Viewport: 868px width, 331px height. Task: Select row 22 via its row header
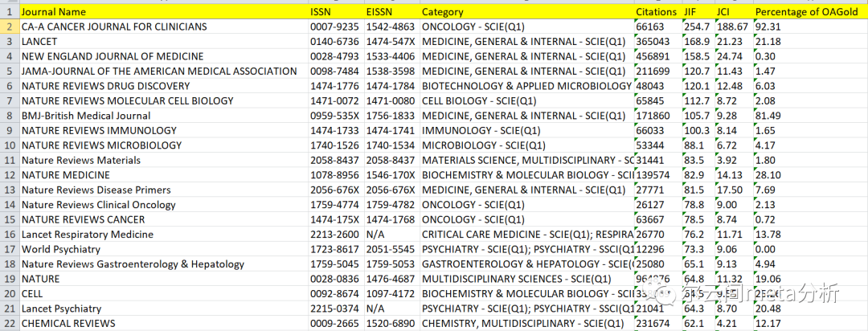click(x=9, y=324)
